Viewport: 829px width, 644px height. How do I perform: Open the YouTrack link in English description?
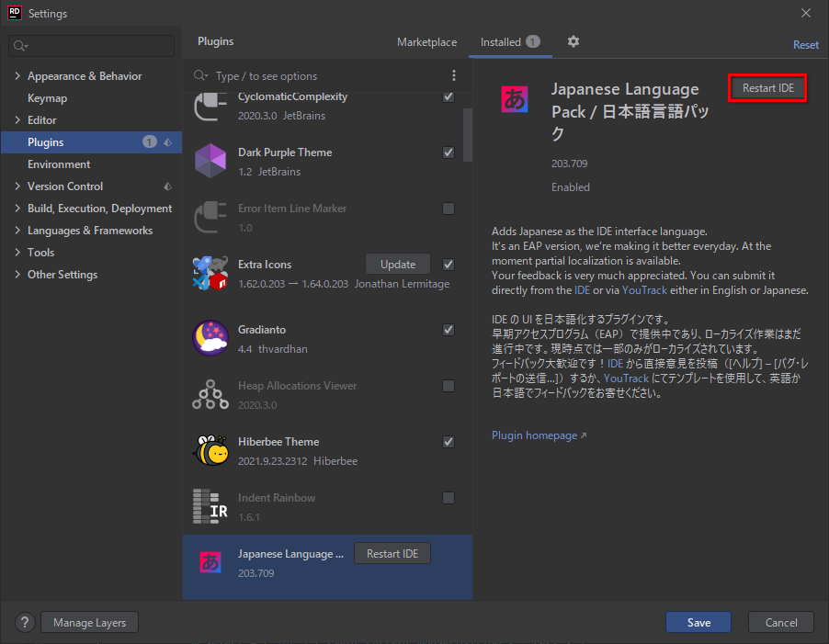point(644,290)
